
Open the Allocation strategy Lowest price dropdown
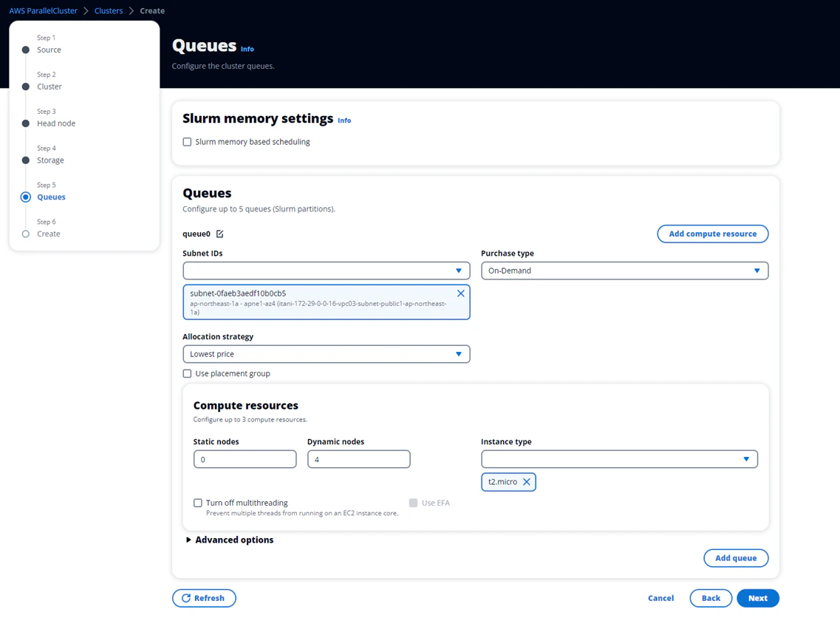(327, 354)
